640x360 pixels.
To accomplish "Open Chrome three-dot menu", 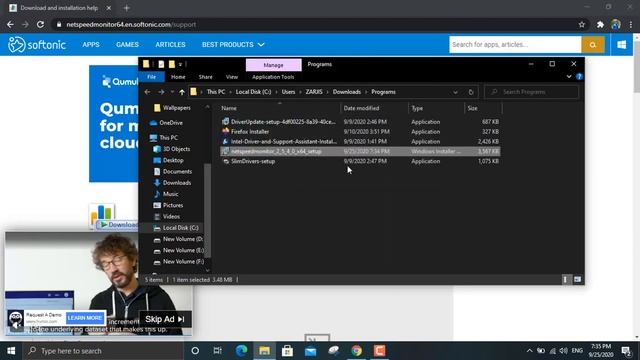I will [631, 24].
